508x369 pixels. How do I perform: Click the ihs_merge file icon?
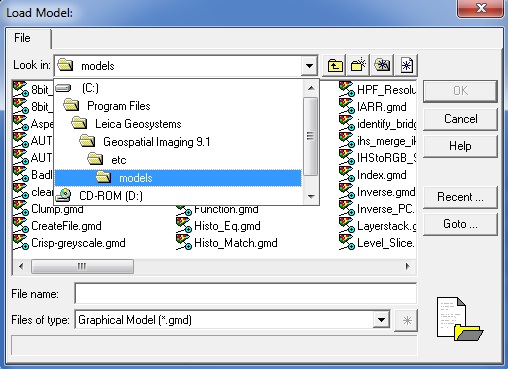click(347, 140)
